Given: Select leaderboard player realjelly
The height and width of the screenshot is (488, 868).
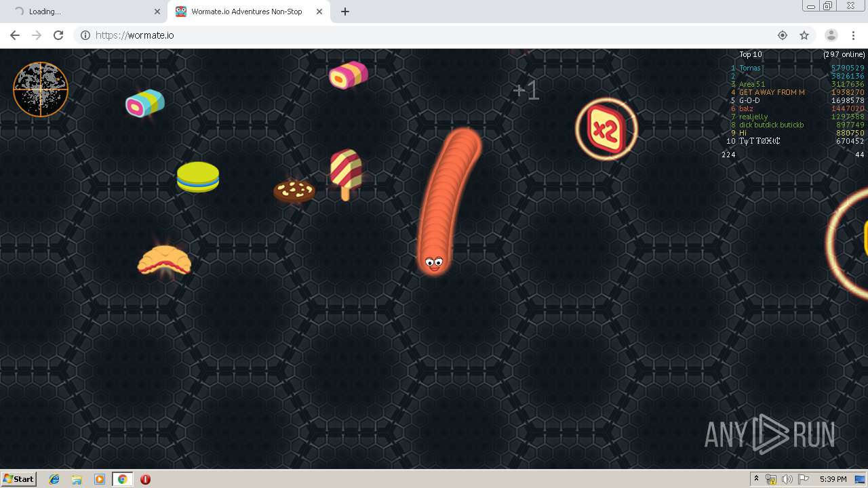Looking at the screenshot, I should (x=753, y=117).
